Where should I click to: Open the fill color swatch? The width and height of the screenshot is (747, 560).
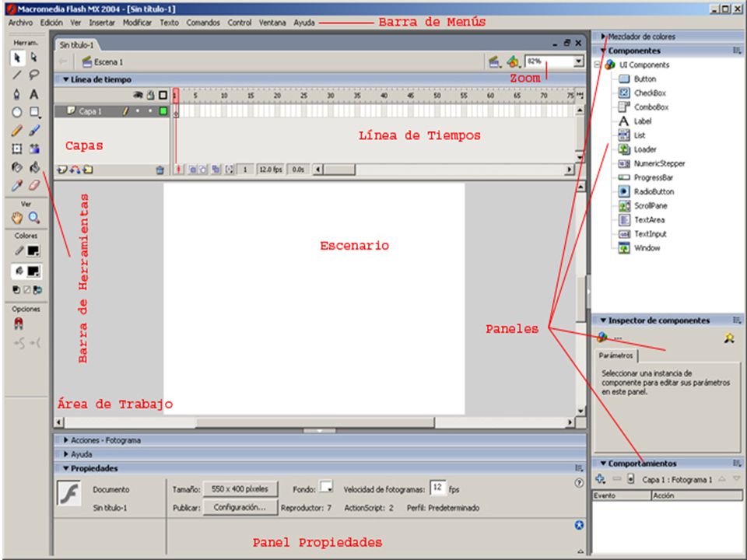(x=33, y=271)
